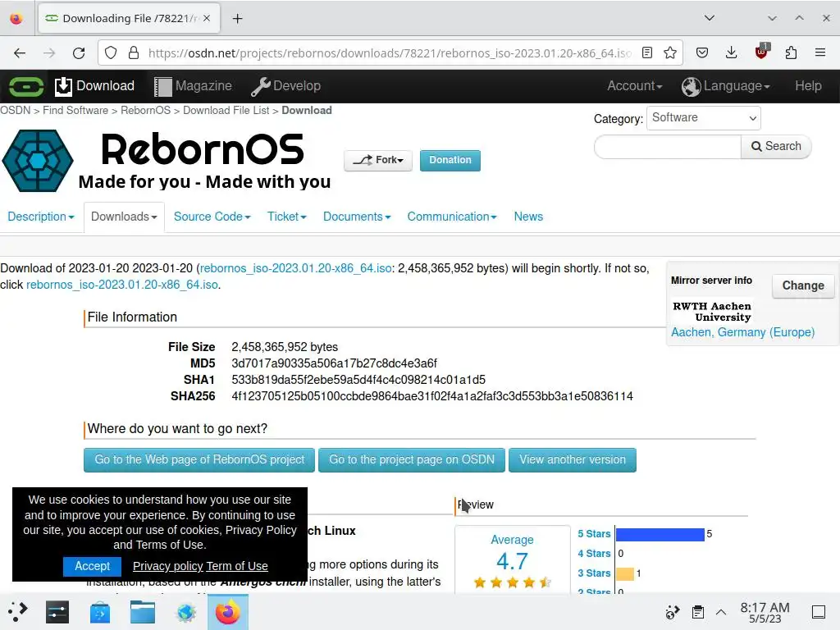Click the 3 Stars rating bar
This screenshot has height=630, width=840.
pos(624,573)
